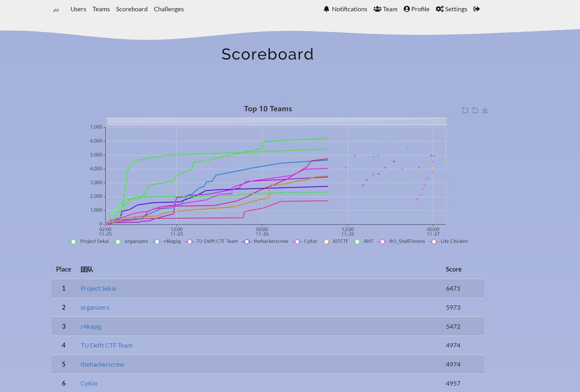Open the Teams page

tap(101, 9)
